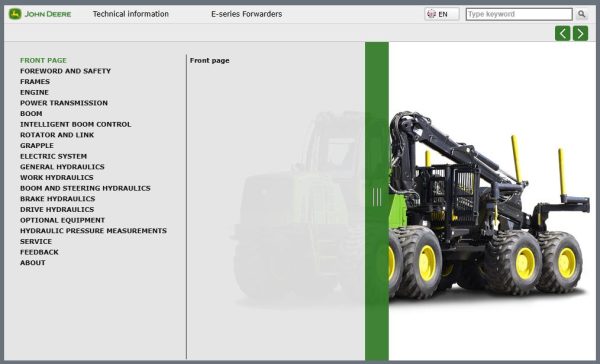Open the ABOUT section
The height and width of the screenshot is (364, 600).
click(33, 263)
